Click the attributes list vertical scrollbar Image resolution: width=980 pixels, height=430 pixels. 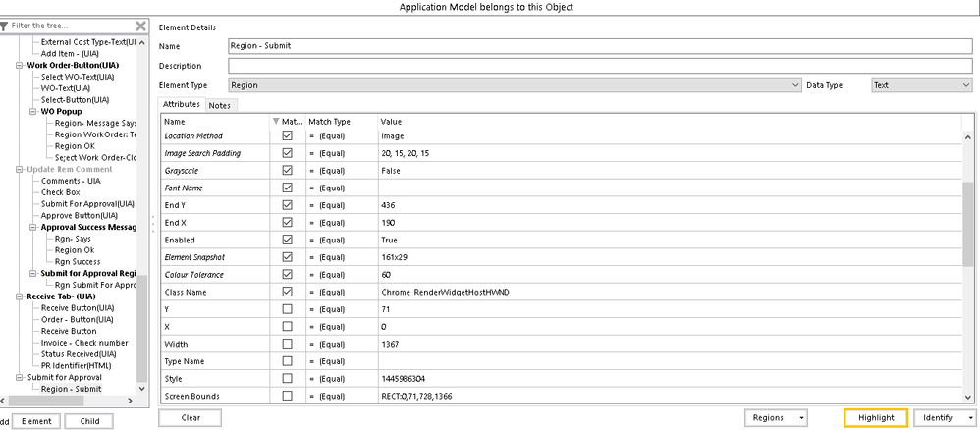[x=967, y=223]
